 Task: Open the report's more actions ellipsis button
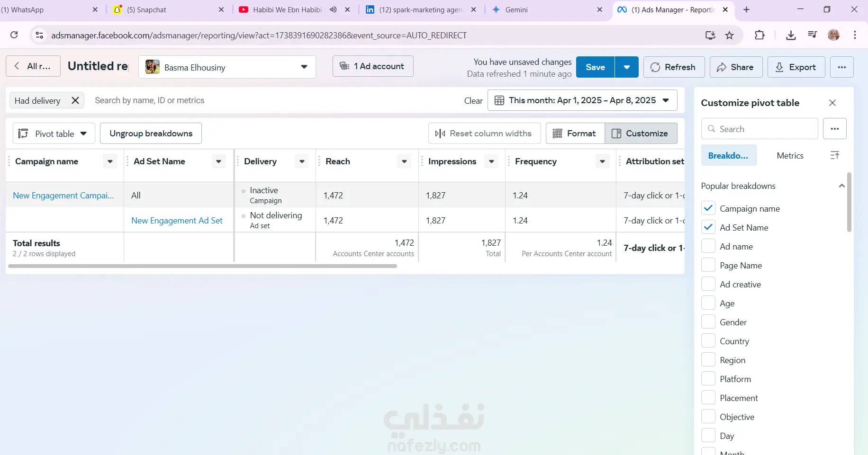click(842, 67)
